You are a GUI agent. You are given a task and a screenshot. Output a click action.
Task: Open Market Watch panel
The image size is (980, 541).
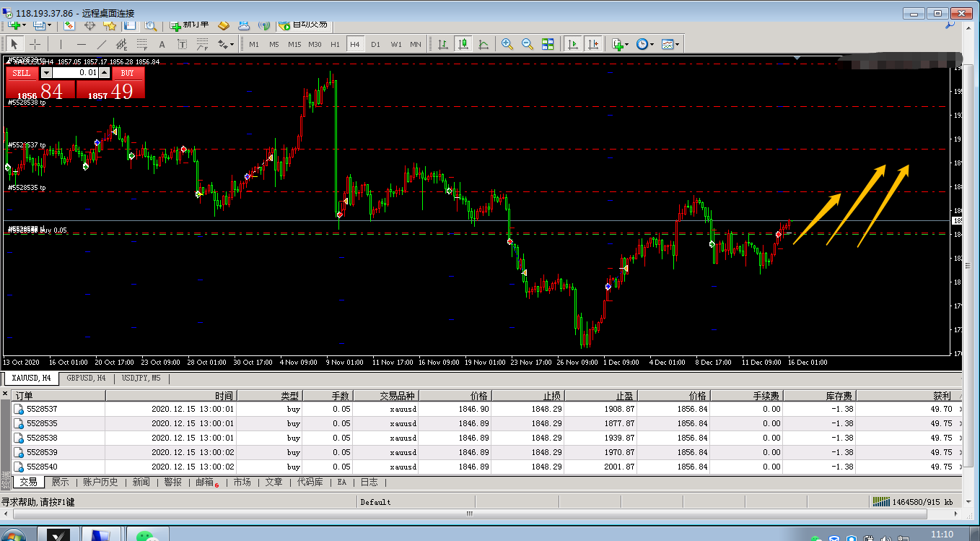click(70, 25)
